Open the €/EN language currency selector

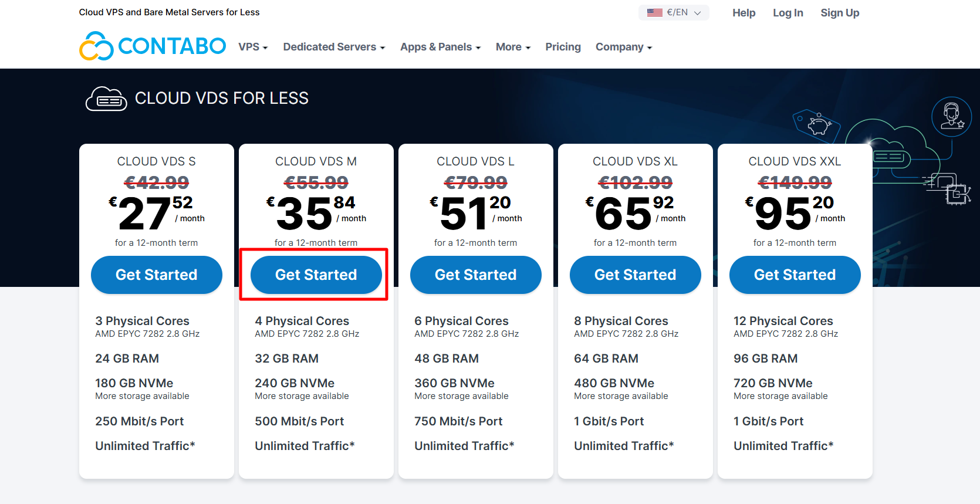[x=674, y=12]
